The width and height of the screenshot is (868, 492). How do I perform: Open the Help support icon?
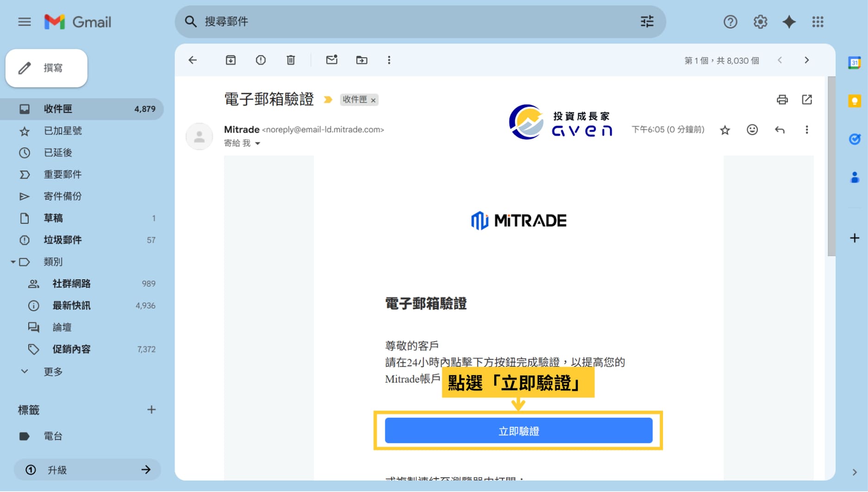pos(730,22)
